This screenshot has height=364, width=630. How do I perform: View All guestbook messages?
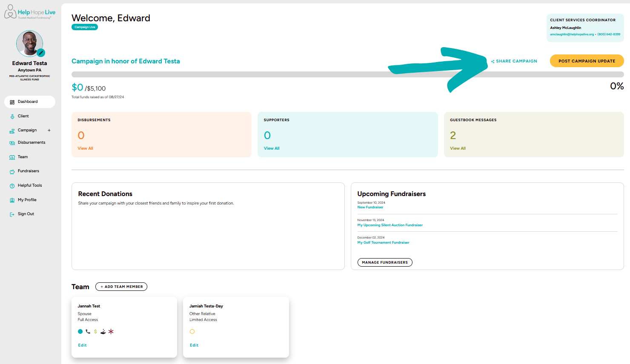458,148
